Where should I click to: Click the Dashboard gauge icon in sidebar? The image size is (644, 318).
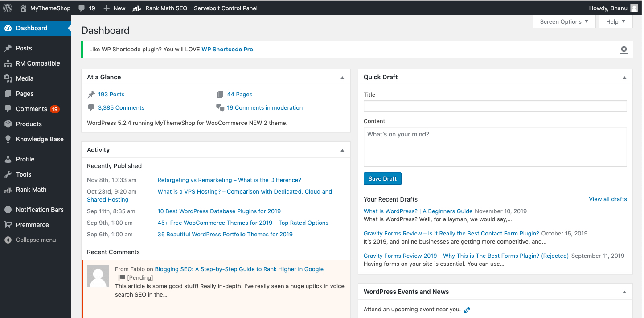[x=8, y=28]
